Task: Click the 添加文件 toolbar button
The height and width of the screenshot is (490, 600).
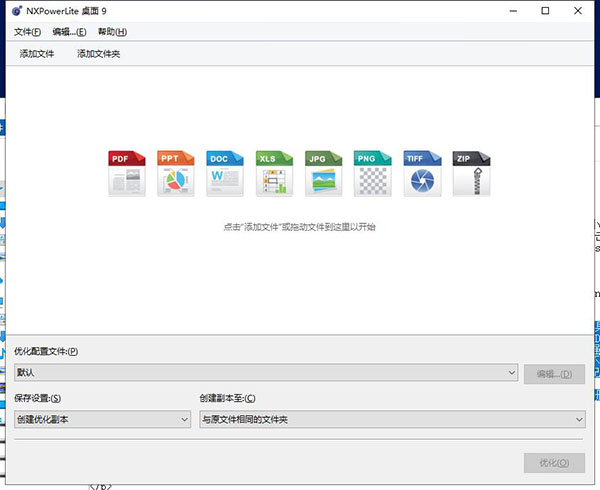Action: coord(37,54)
